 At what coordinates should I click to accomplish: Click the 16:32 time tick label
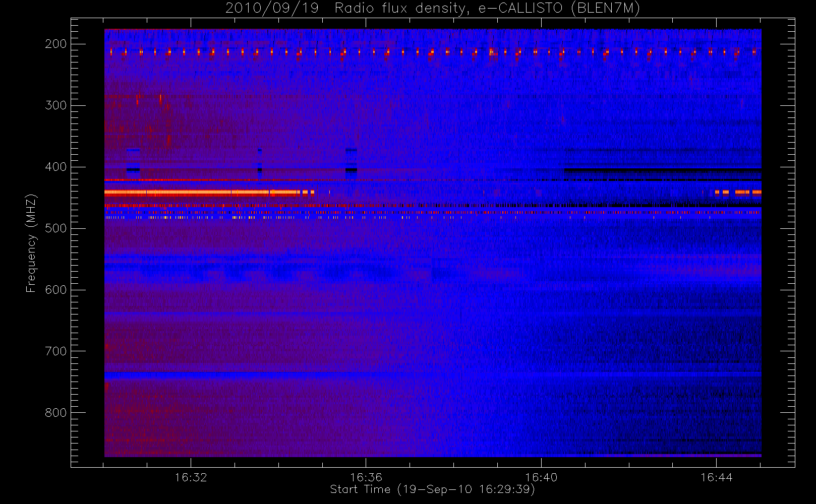[191, 477]
